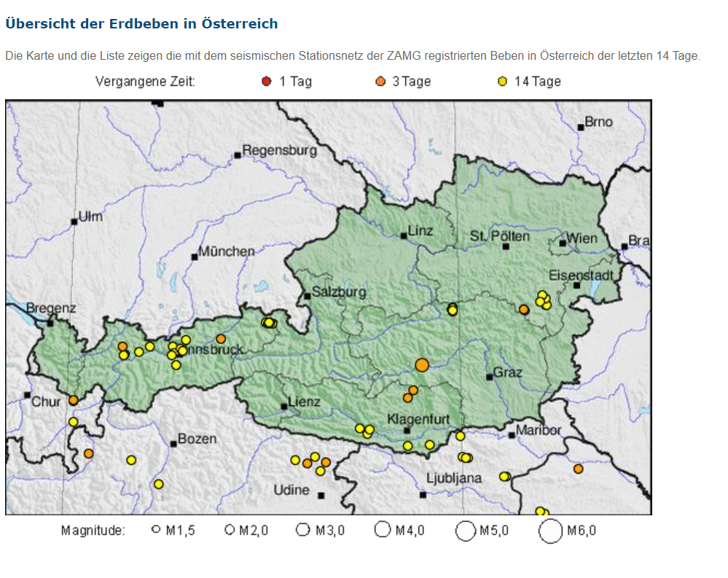Image resolution: width=728 pixels, height=578 pixels.
Task: Select the Wien city marker on map
Action: coord(563,243)
